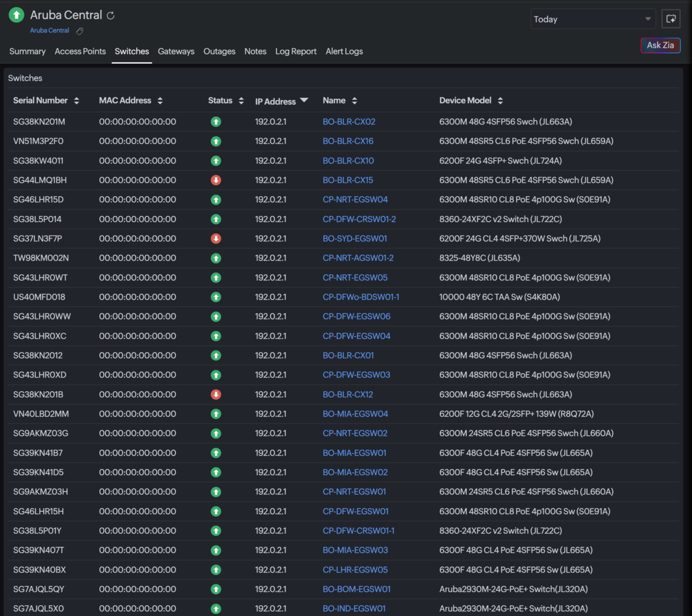Image resolution: width=692 pixels, height=616 pixels.
Task: Open the Alert Logs tab
Action: (x=344, y=51)
